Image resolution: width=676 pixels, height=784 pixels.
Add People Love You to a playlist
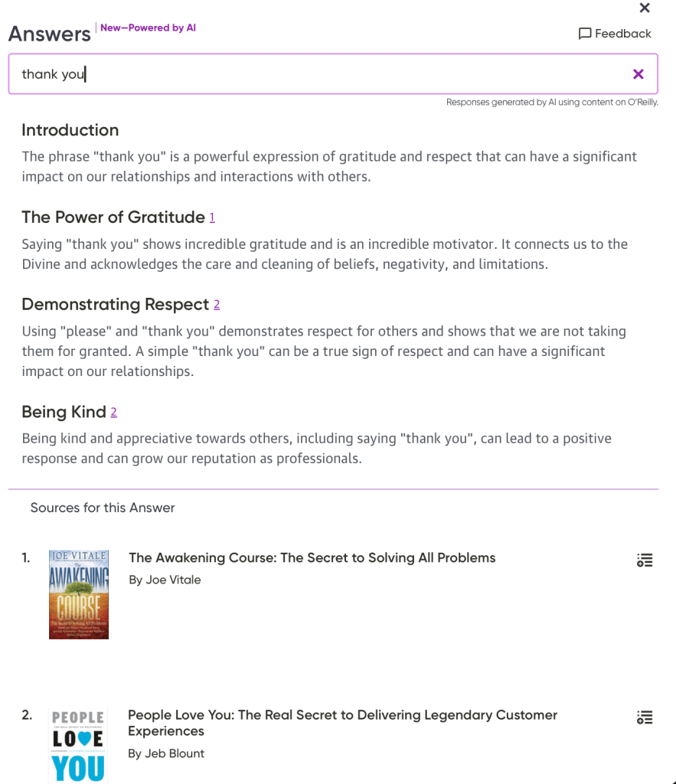pyautogui.click(x=645, y=717)
